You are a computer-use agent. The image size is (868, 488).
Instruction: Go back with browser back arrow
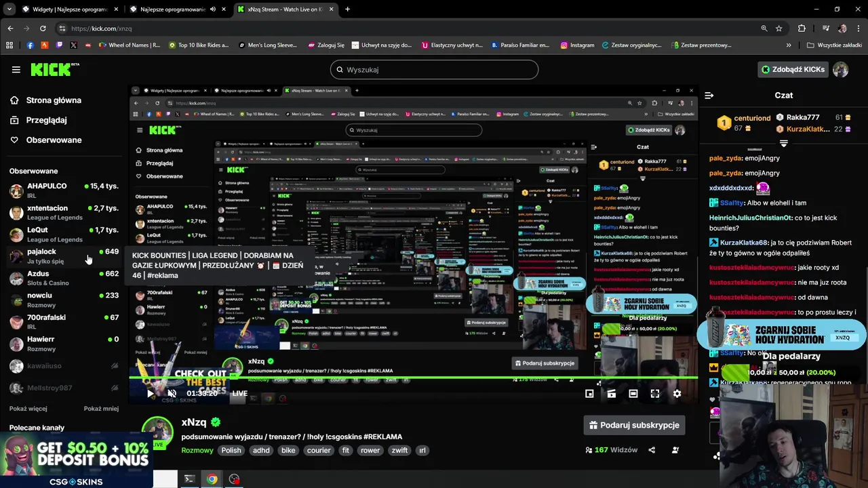[10, 28]
